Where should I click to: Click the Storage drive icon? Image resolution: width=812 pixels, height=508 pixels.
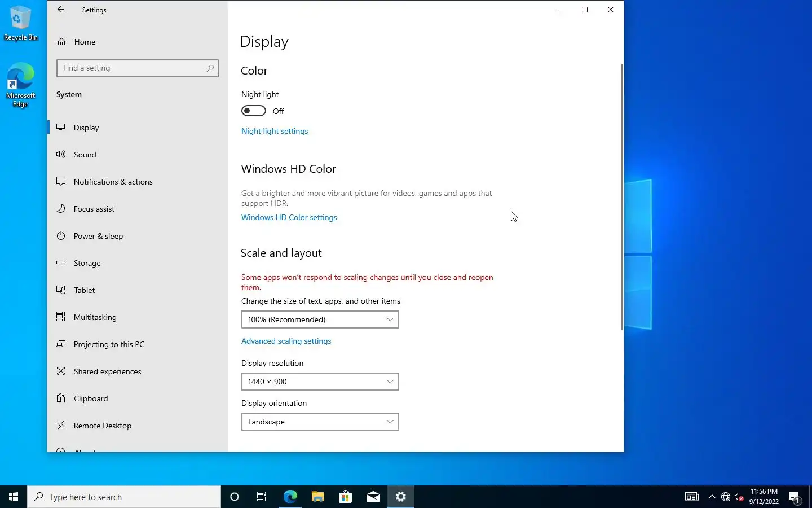[x=61, y=262]
